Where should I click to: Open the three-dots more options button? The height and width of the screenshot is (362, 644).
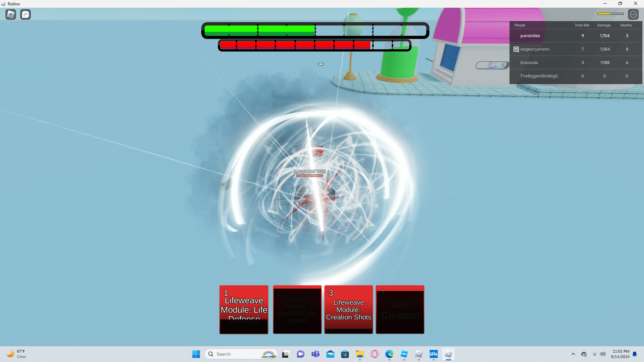[633, 14]
